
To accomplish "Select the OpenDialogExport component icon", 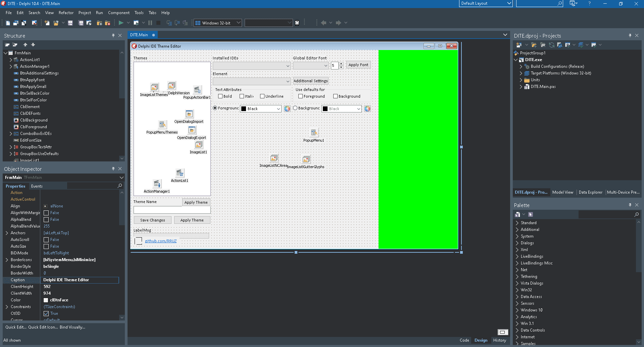I will click(192, 130).
